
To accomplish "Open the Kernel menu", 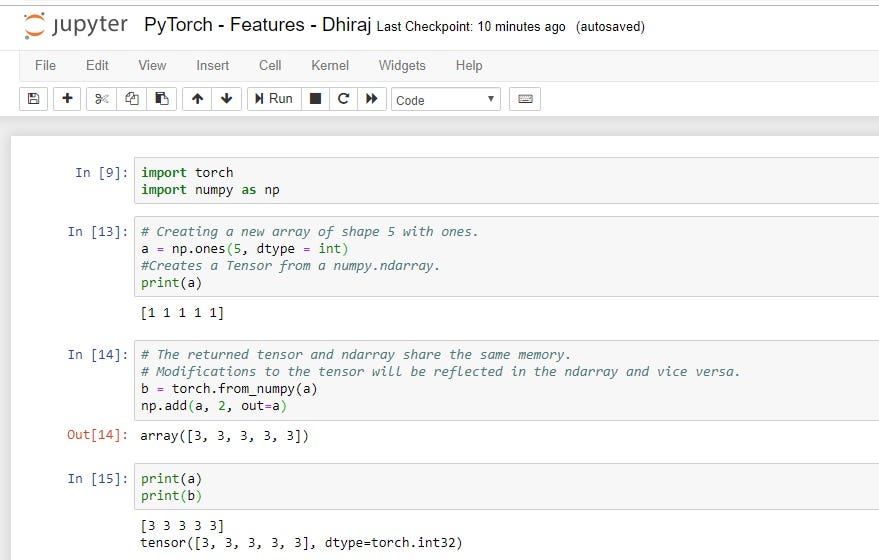I will (x=330, y=66).
